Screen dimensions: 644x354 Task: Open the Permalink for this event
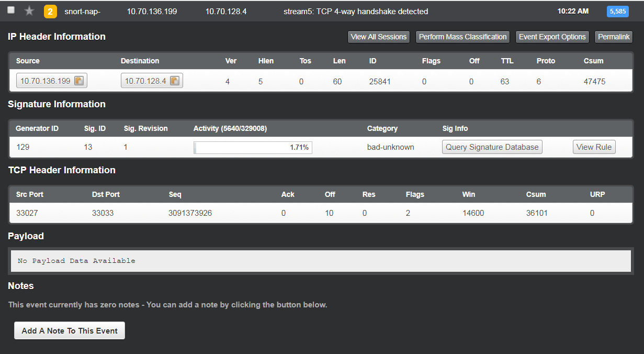pos(614,37)
